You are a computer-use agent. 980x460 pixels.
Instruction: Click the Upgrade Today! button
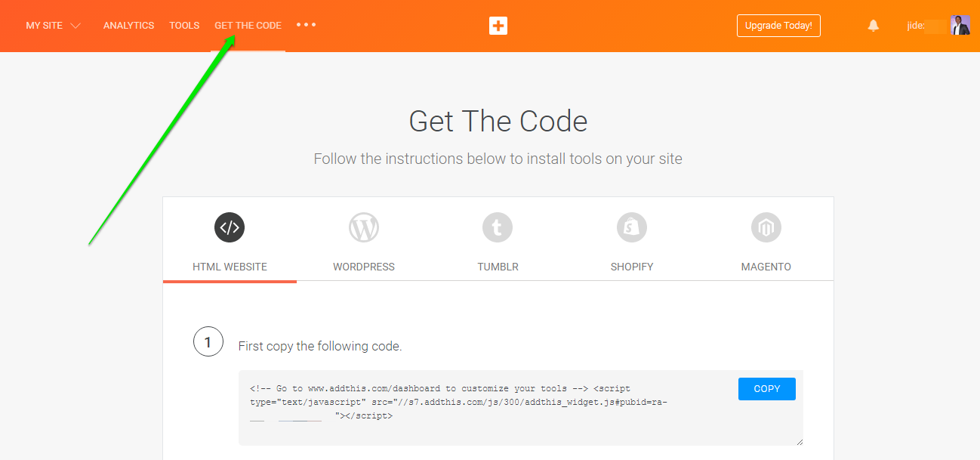(x=778, y=26)
